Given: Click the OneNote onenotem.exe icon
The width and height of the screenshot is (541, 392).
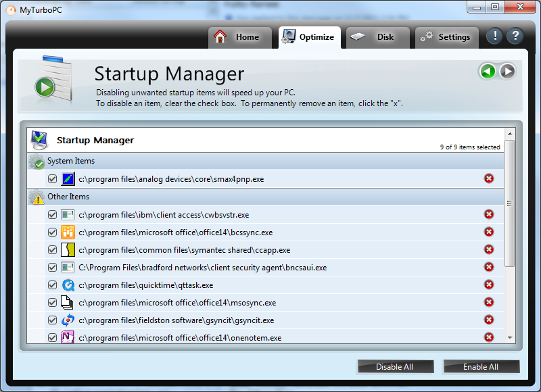Looking at the screenshot, I should click(68, 337).
